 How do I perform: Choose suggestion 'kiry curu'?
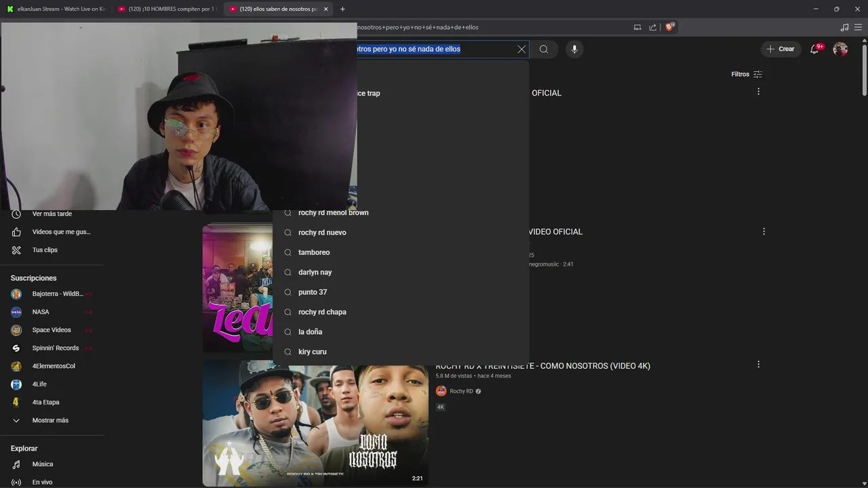tap(401, 352)
